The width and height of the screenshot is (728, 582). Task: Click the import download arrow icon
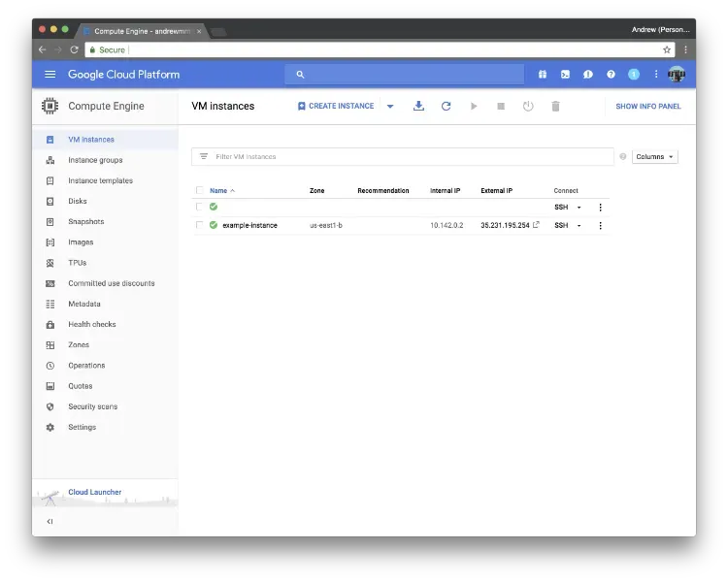(418, 106)
